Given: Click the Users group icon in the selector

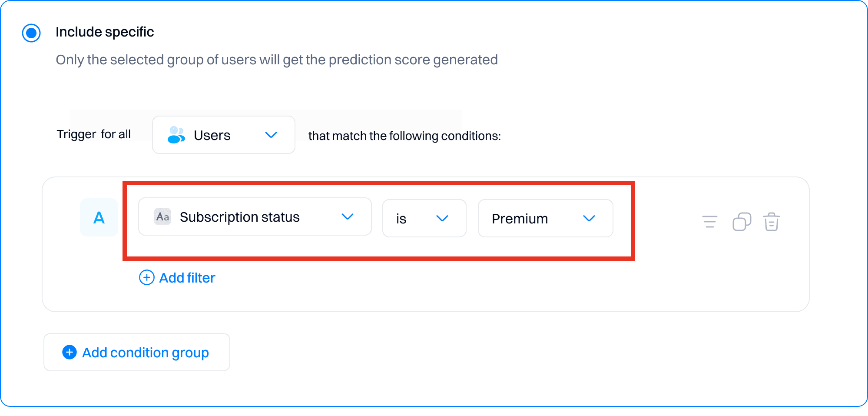Looking at the screenshot, I should (x=176, y=135).
